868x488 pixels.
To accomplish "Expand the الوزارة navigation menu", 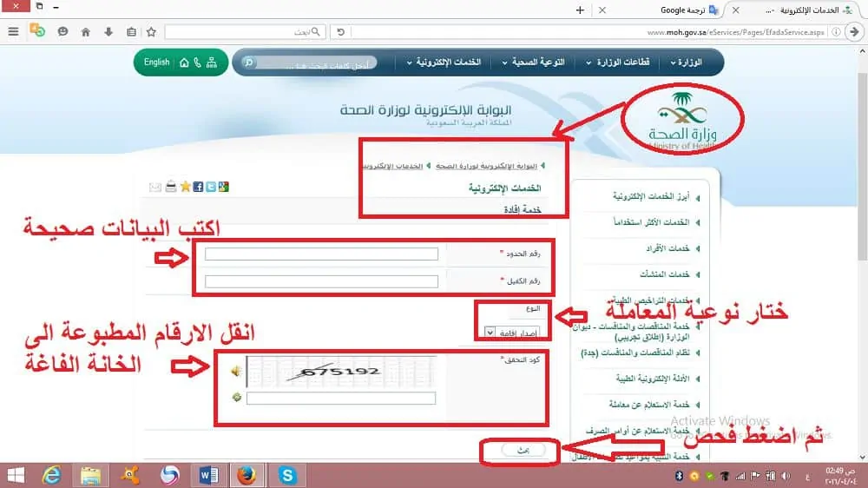I will [x=687, y=63].
